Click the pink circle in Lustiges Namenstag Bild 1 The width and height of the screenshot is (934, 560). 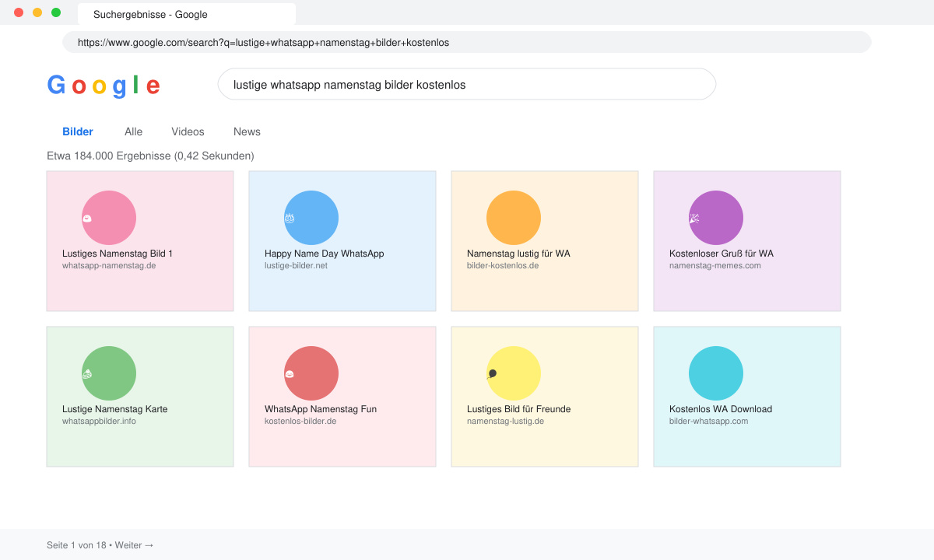coord(109,218)
